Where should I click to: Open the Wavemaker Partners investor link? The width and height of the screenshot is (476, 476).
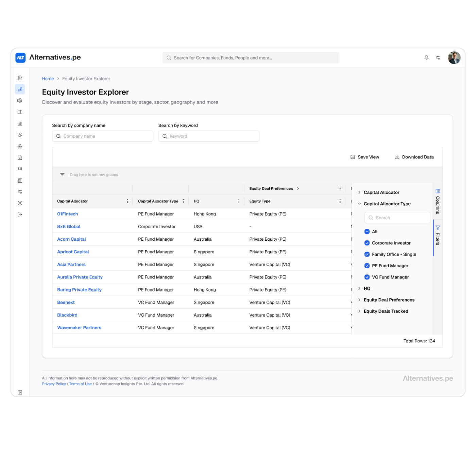click(79, 328)
